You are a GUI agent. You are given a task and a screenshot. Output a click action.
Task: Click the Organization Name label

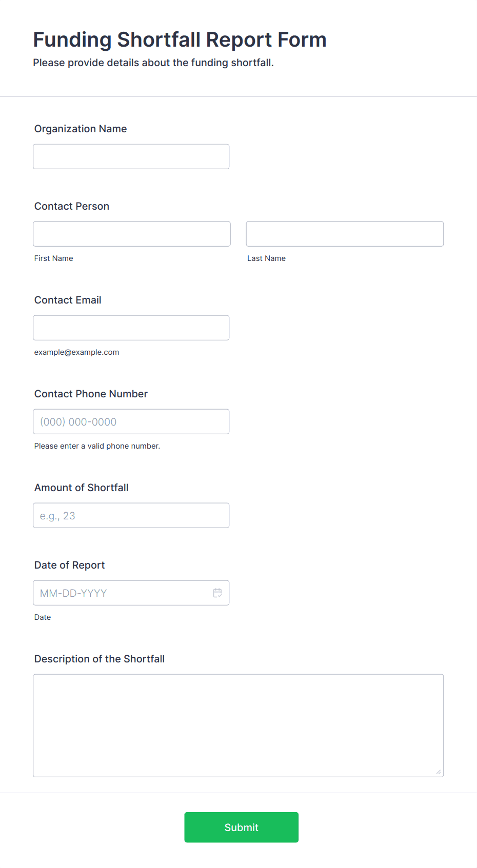(81, 129)
